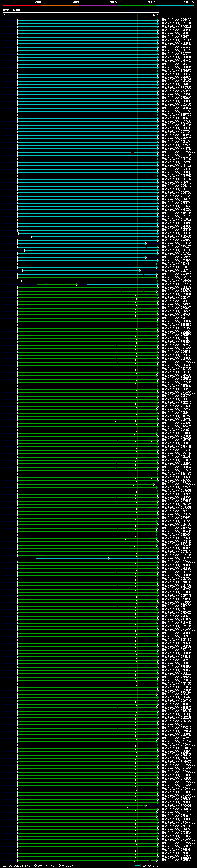Select hit label UniRef100_O12975

click(x=177, y=857)
